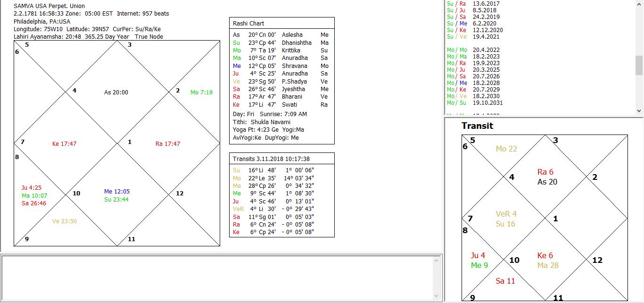Click the Transit chart title
This screenshot has height=303, width=644.
click(x=477, y=126)
